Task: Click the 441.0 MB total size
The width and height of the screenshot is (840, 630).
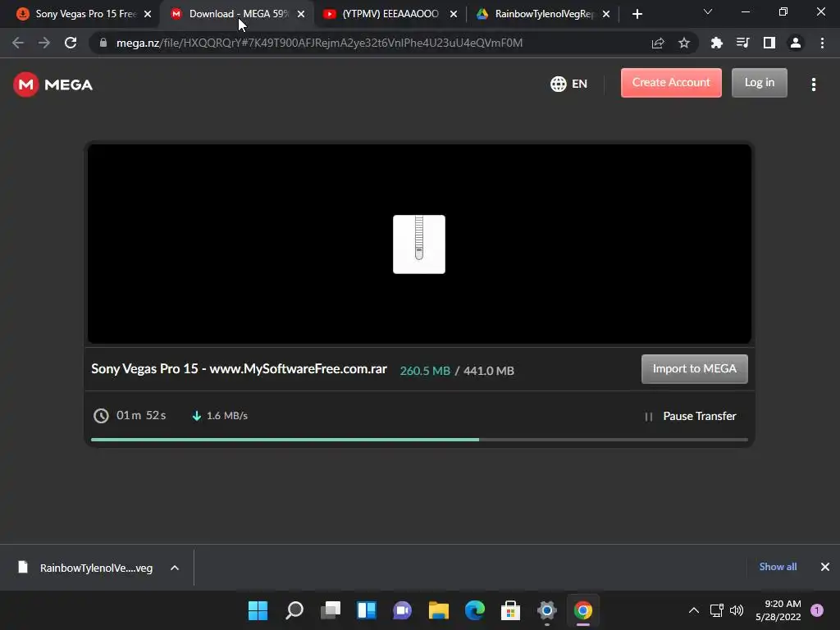Action: (x=489, y=371)
